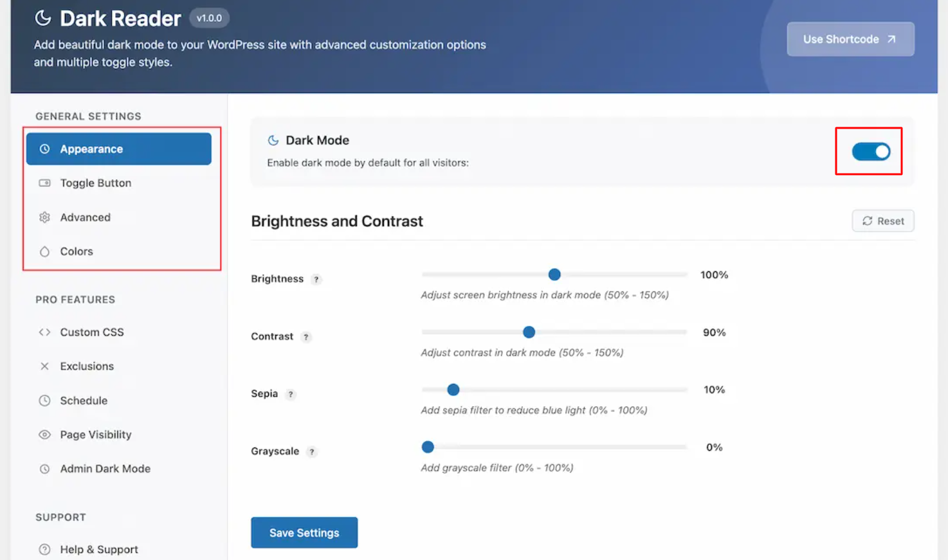This screenshot has height=560, width=948.
Task: Click the Brightness help question mark
Action: (316, 279)
